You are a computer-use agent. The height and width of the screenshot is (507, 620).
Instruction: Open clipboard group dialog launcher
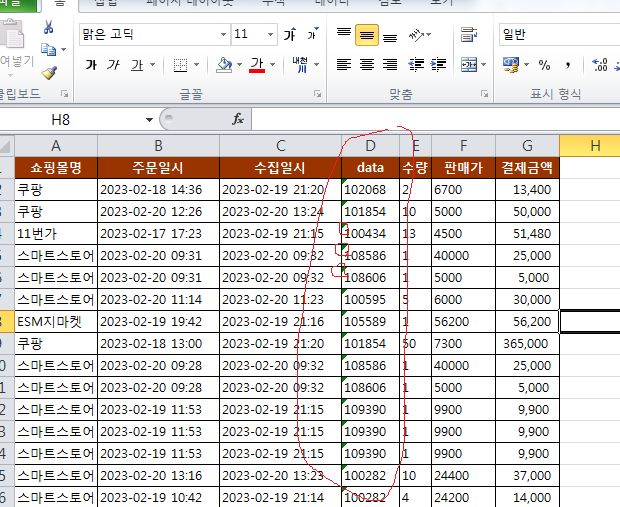click(x=64, y=94)
